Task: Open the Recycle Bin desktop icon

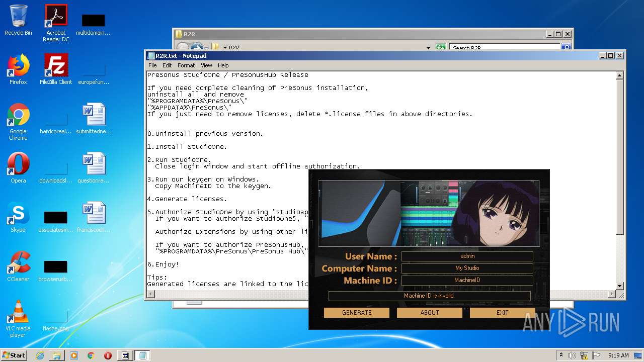Action: click(x=18, y=20)
